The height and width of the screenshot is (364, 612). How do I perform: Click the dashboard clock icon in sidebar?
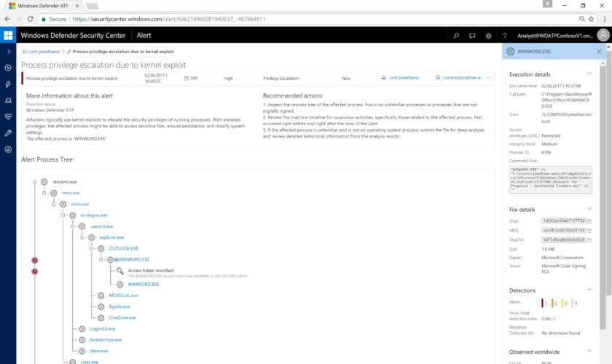[x=8, y=68]
